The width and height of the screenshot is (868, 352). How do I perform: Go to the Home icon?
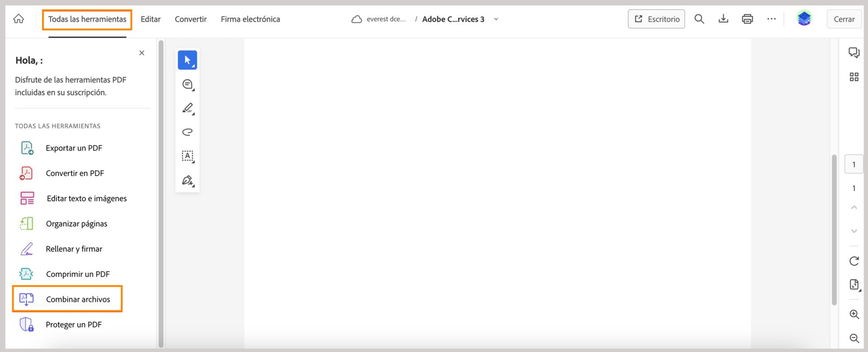click(x=19, y=19)
